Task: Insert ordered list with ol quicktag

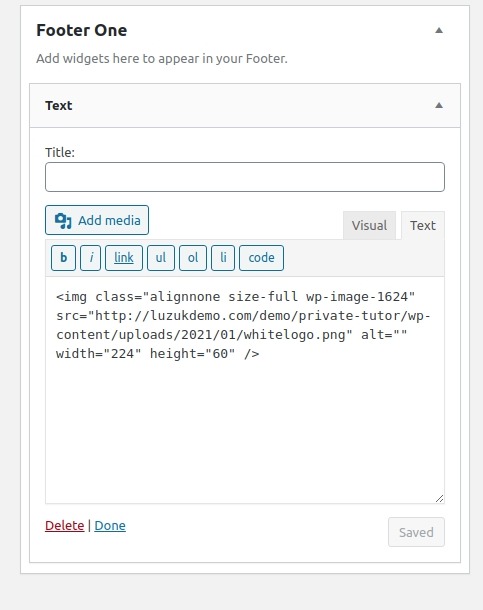Action: pyautogui.click(x=193, y=258)
